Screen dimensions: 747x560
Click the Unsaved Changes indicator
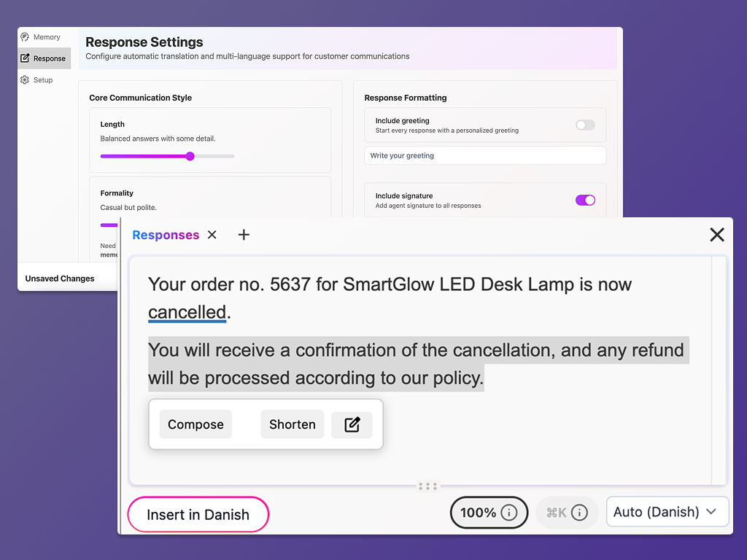pos(61,279)
